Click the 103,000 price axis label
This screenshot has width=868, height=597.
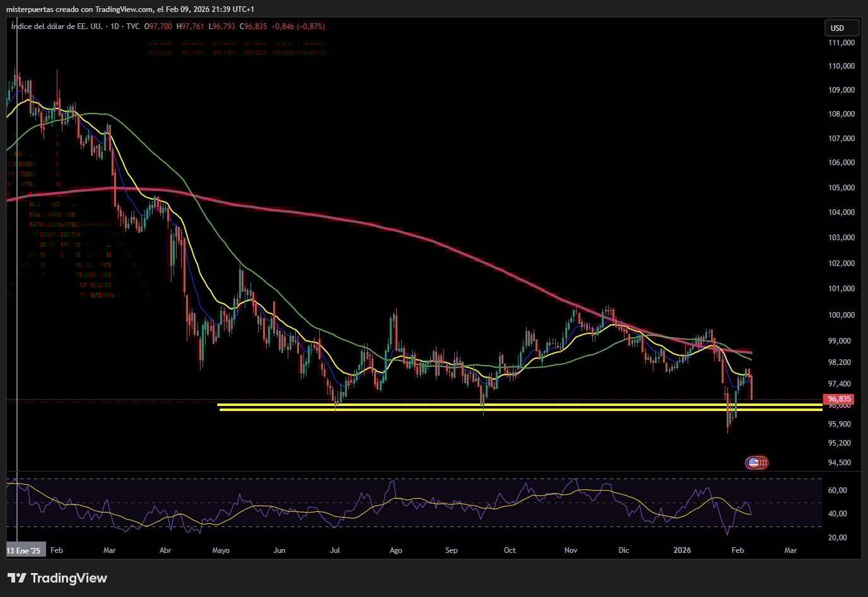(x=842, y=238)
